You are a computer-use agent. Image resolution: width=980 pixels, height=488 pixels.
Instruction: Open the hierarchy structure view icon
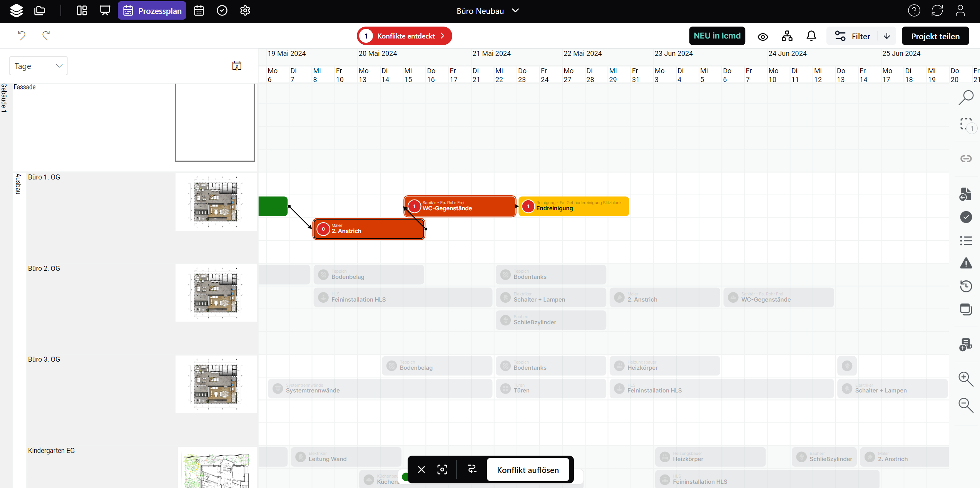787,36
